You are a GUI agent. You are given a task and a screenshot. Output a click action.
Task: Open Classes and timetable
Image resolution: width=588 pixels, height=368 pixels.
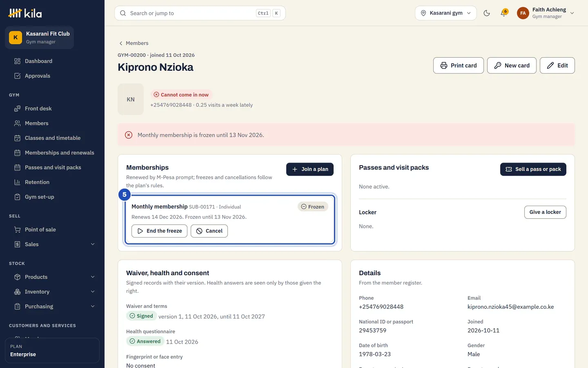(x=52, y=138)
